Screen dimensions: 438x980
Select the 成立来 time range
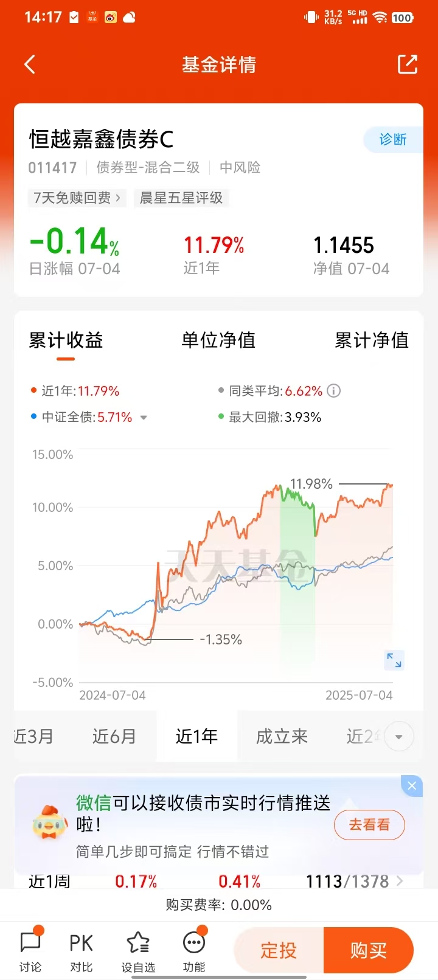(x=282, y=736)
